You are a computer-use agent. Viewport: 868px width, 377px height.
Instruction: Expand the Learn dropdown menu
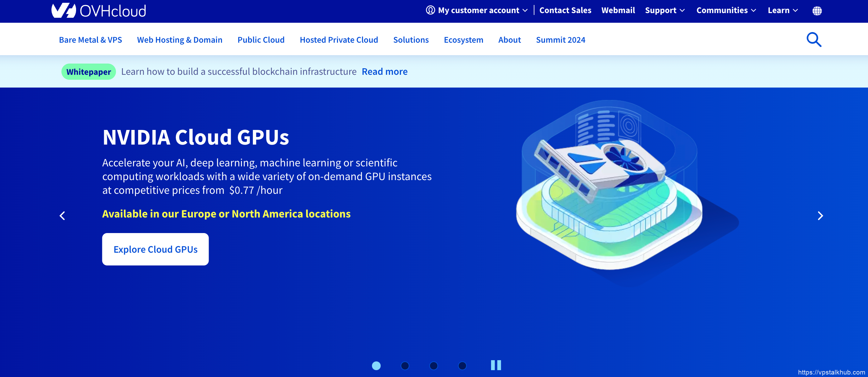click(x=782, y=10)
